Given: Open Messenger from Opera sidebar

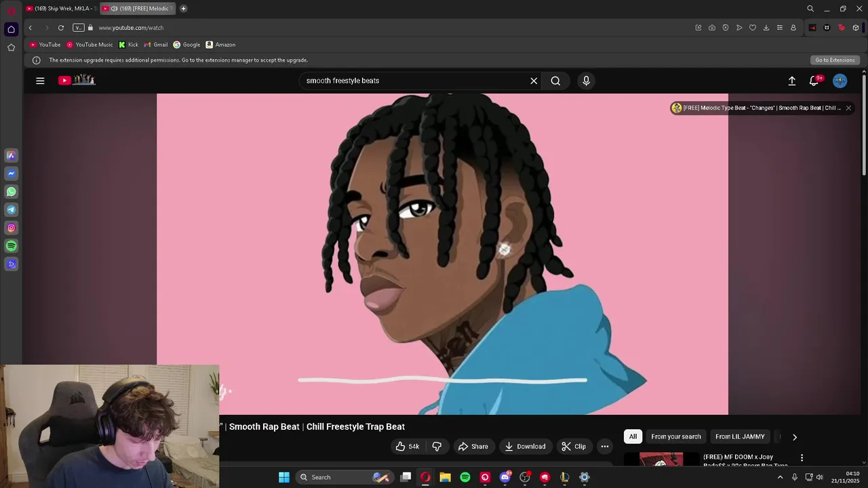Looking at the screenshot, I should pos(11,174).
